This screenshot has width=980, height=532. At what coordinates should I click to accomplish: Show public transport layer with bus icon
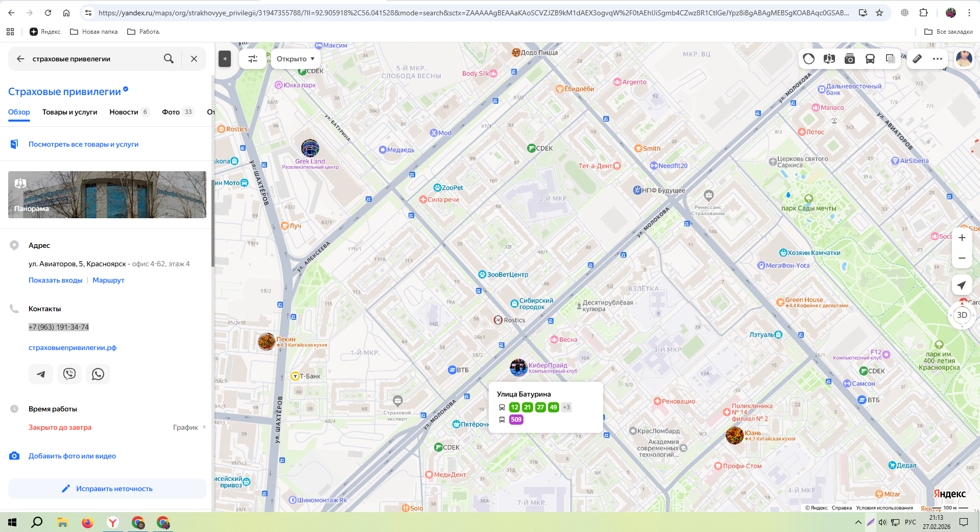[x=870, y=59]
